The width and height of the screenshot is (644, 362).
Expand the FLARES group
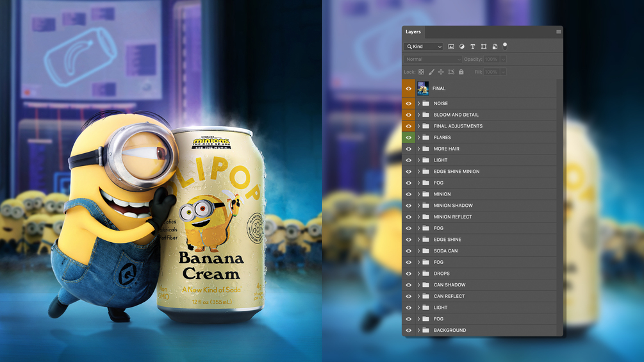pyautogui.click(x=418, y=138)
